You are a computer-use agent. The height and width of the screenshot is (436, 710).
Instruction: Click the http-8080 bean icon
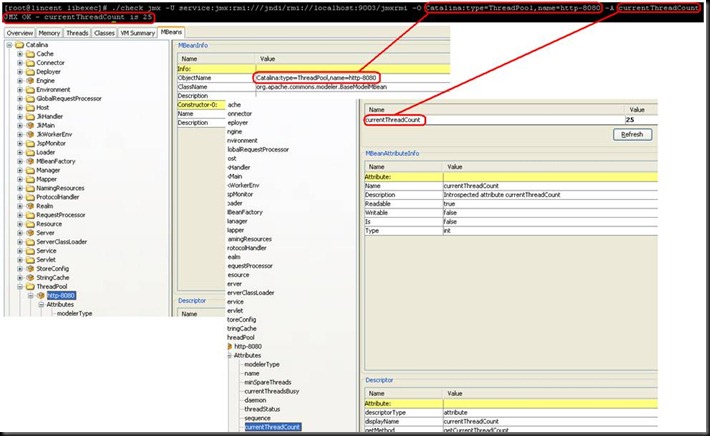tap(41, 295)
